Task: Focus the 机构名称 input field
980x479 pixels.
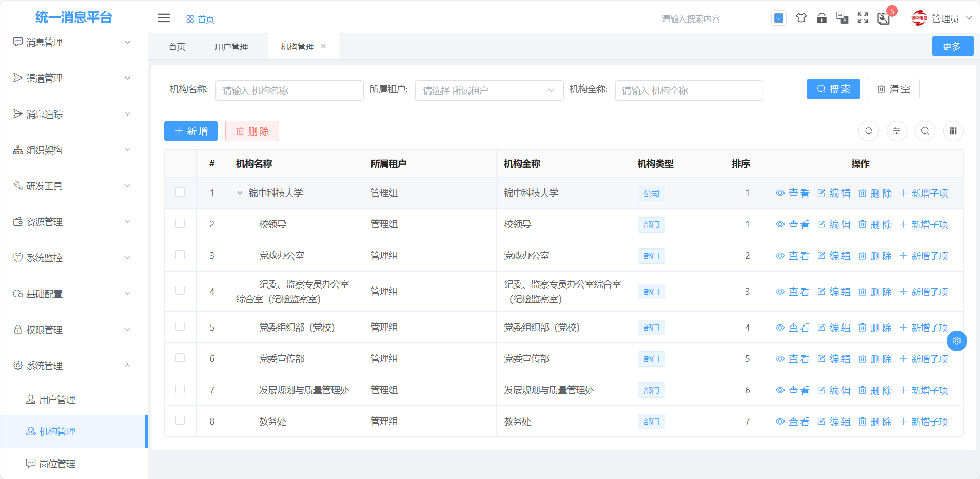Action: (x=289, y=90)
